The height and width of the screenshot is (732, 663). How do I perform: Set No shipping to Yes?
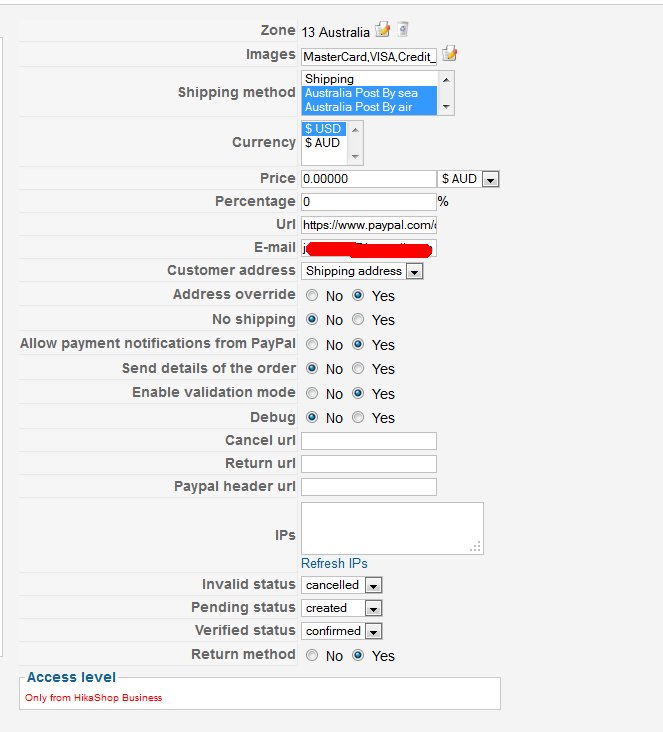click(x=358, y=320)
